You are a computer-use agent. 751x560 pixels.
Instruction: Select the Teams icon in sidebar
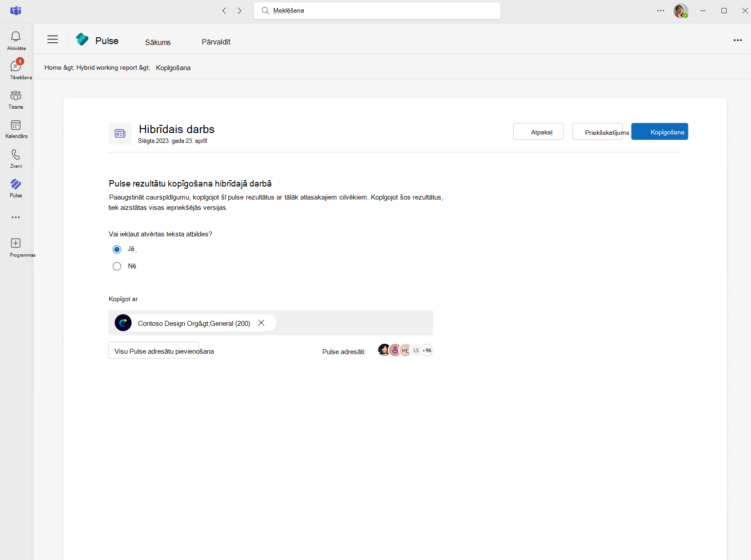click(16, 99)
